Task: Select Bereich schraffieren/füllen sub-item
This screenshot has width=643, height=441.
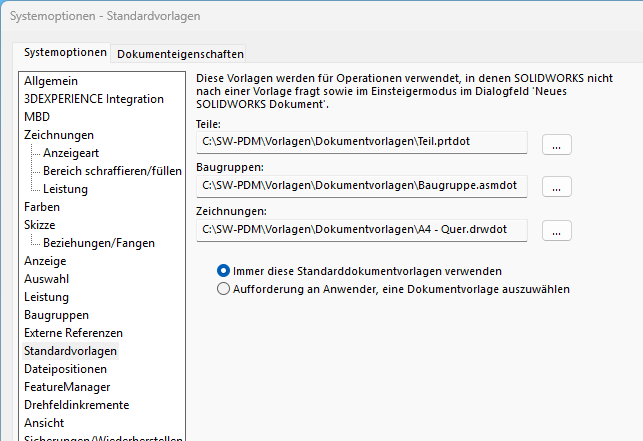Action: click(112, 171)
